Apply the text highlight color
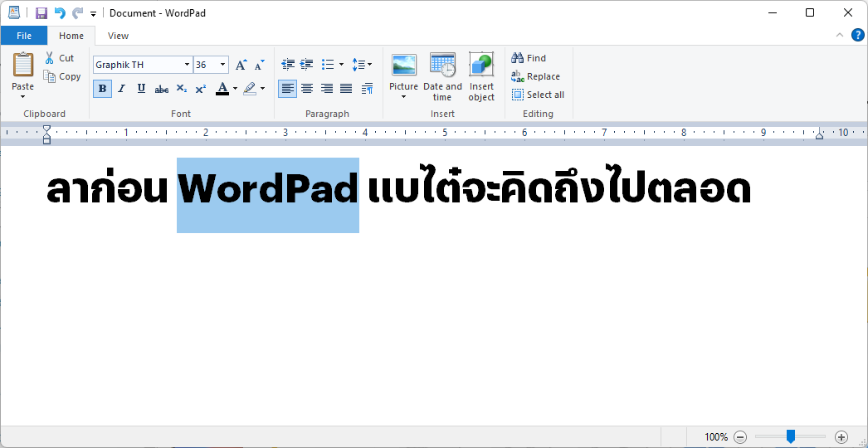The width and height of the screenshot is (868, 448). click(250, 89)
